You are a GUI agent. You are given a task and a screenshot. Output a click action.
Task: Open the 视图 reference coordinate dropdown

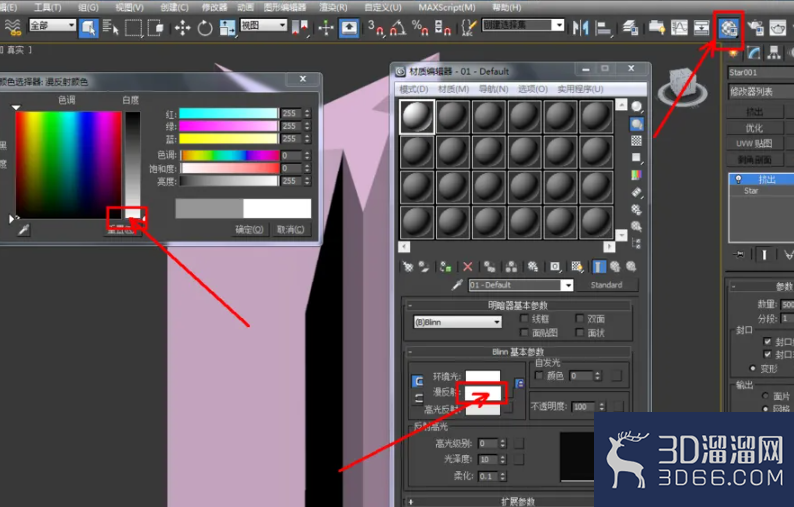(263, 25)
